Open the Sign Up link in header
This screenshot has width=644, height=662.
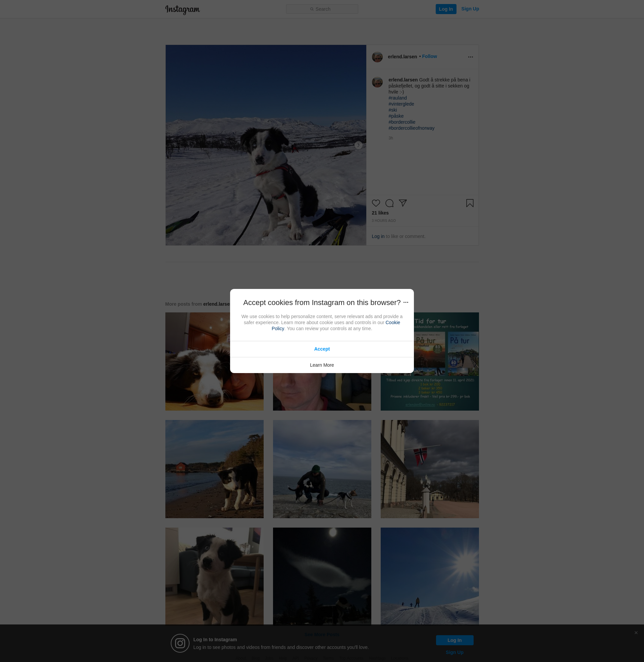click(470, 9)
